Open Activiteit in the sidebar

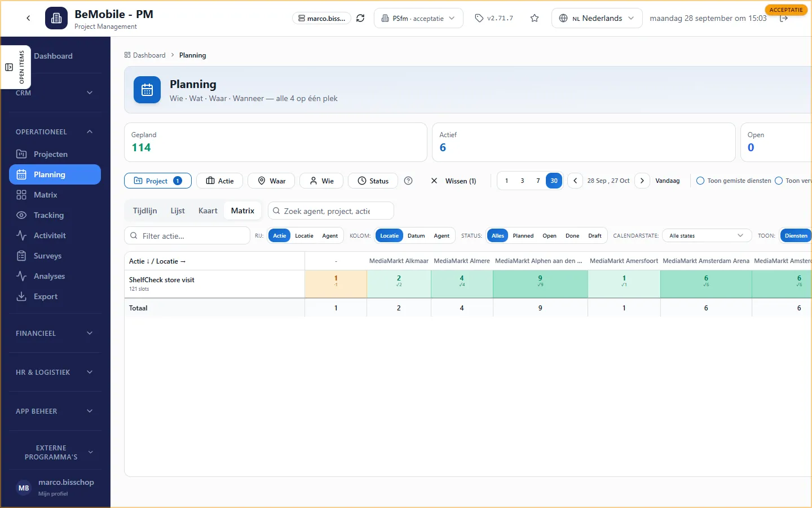(x=55, y=235)
